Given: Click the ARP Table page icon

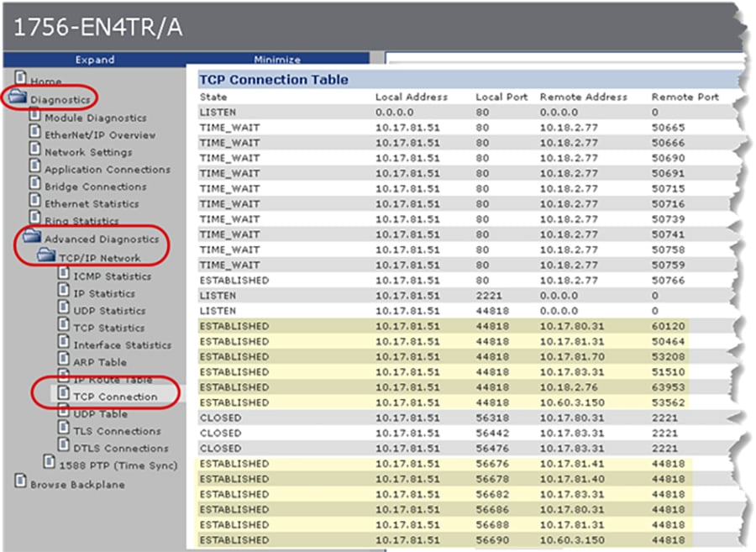Looking at the screenshot, I should [x=64, y=359].
